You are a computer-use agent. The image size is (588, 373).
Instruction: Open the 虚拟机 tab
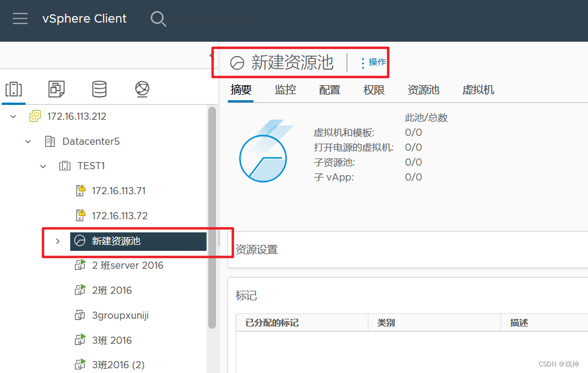pyautogui.click(x=478, y=90)
